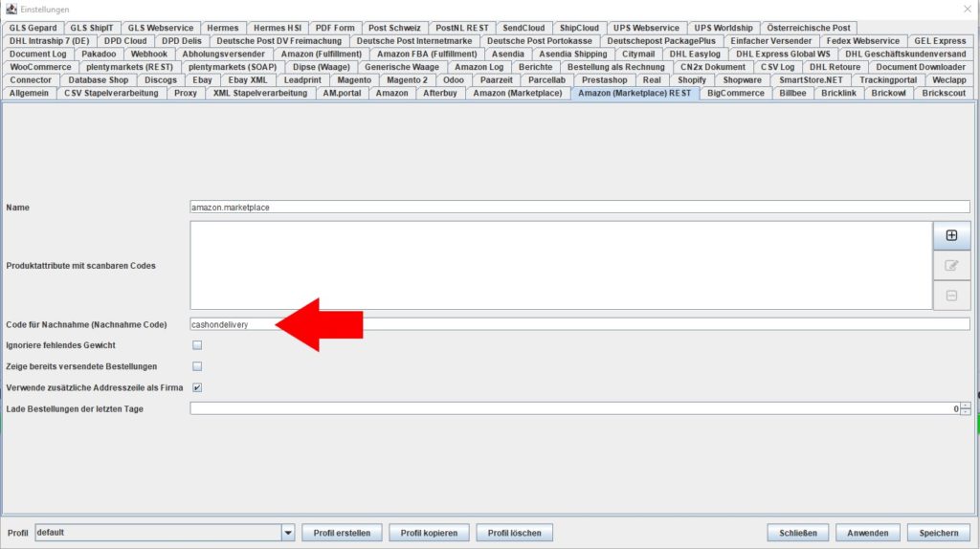Open the Profil dropdown arrow
The image size is (980, 549).
pyautogui.click(x=287, y=533)
